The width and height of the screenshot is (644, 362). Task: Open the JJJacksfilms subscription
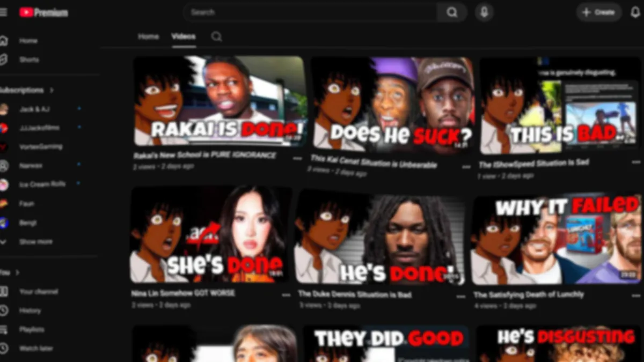tap(40, 128)
